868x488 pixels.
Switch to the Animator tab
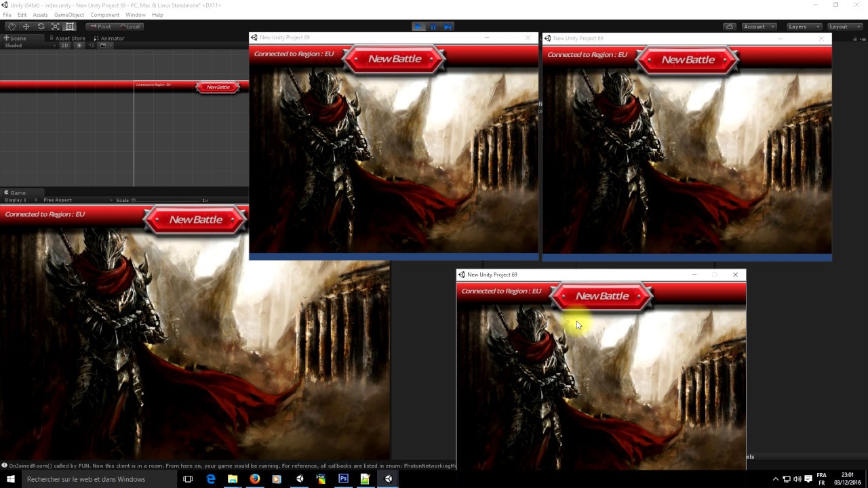109,38
